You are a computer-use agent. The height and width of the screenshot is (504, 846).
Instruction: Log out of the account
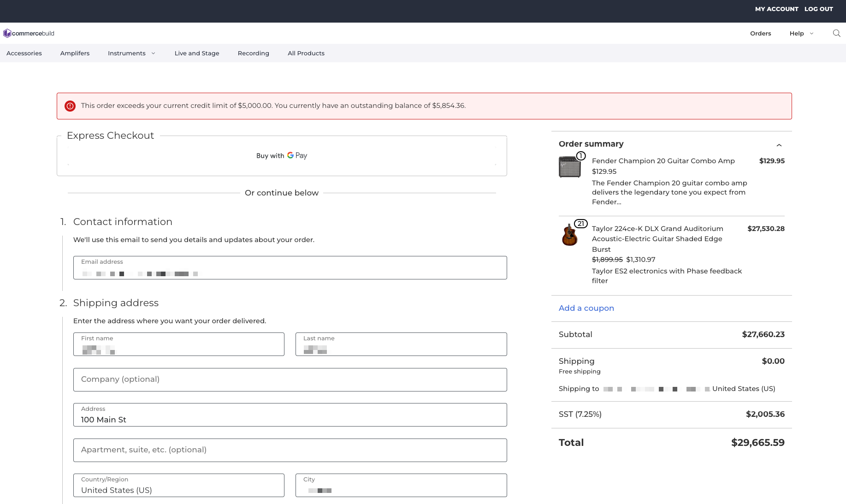click(818, 9)
